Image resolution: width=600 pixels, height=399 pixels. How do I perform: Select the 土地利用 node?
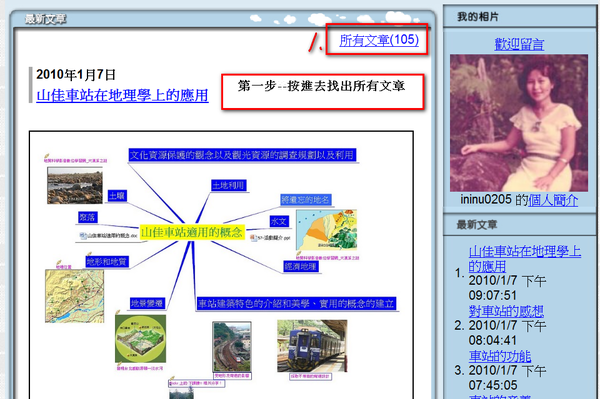click(x=229, y=185)
